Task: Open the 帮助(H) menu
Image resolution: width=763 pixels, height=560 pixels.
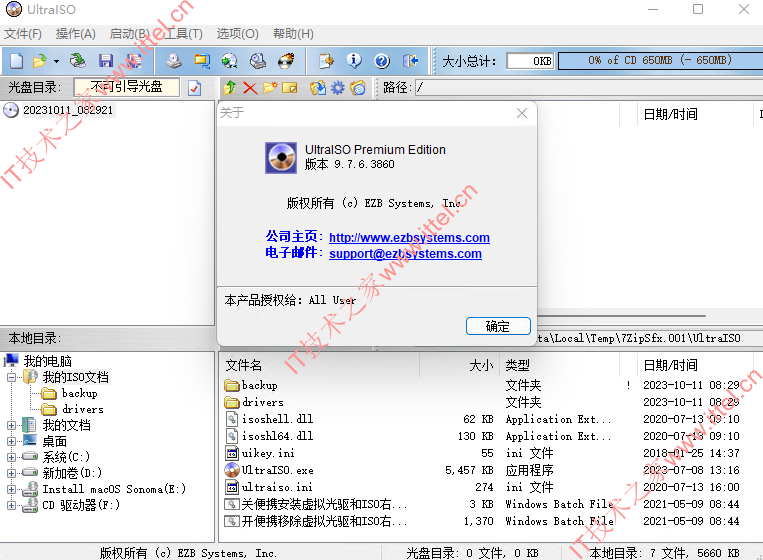Action: (293, 34)
